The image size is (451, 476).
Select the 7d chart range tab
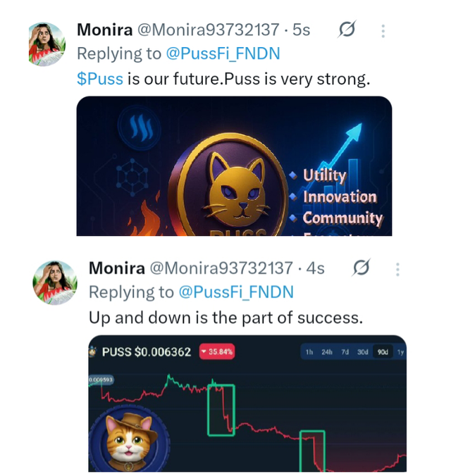click(345, 352)
